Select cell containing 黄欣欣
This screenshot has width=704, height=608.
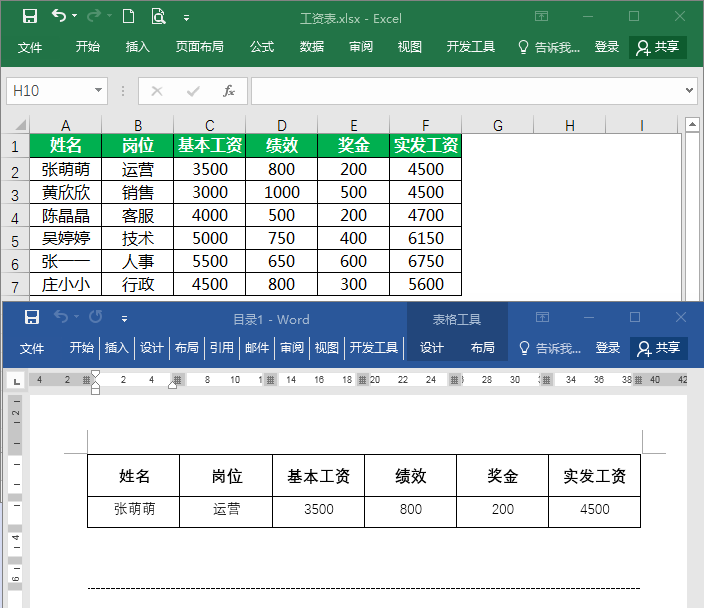(66, 192)
